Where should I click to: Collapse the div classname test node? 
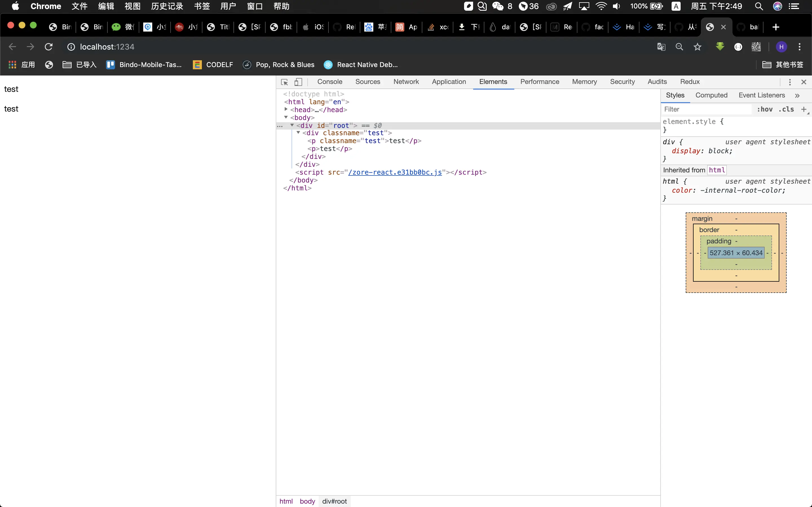298,133
